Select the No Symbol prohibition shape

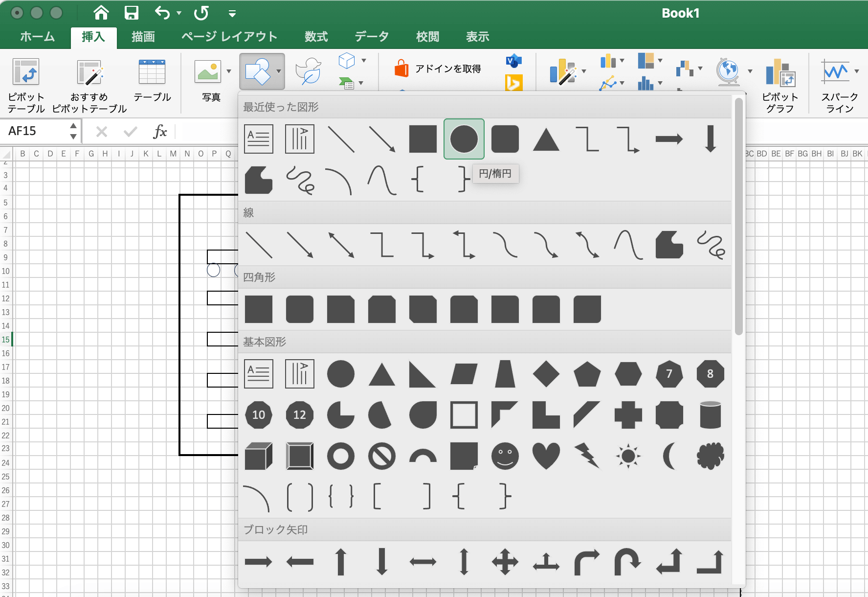click(381, 456)
